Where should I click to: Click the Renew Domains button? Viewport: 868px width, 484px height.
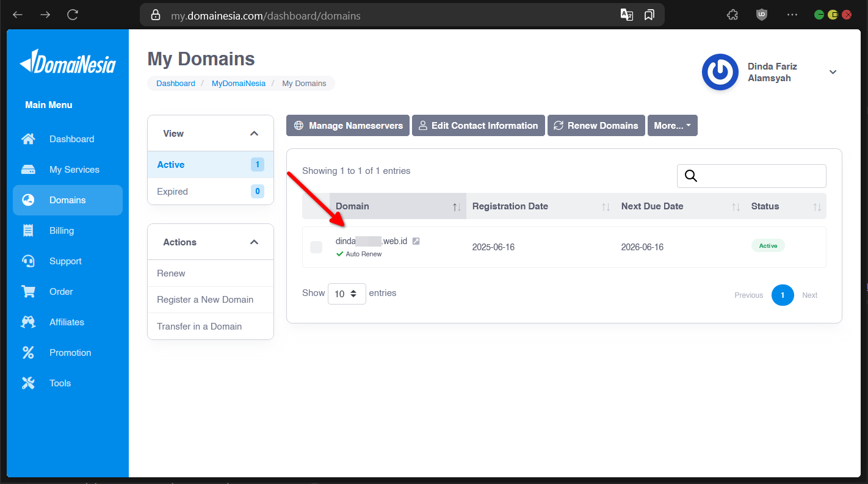596,126
